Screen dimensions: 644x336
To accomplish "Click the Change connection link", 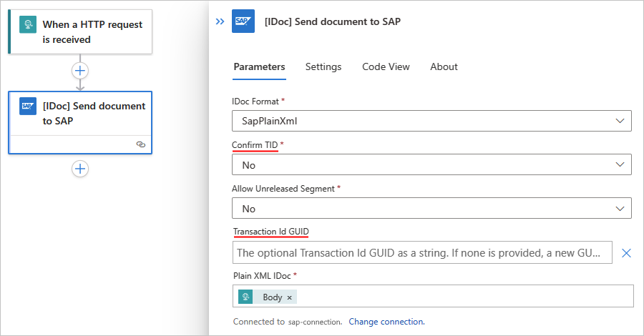I will pos(386,322).
